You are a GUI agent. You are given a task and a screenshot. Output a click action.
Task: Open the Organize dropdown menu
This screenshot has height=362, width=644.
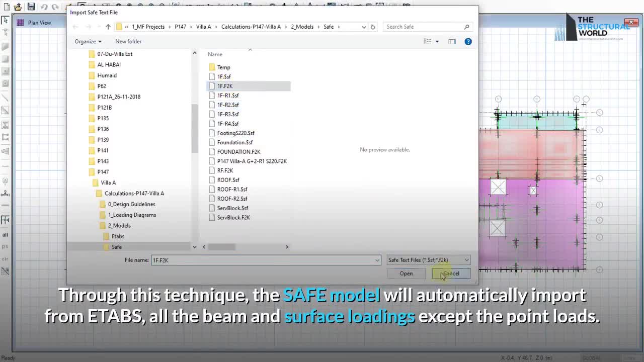click(x=88, y=42)
